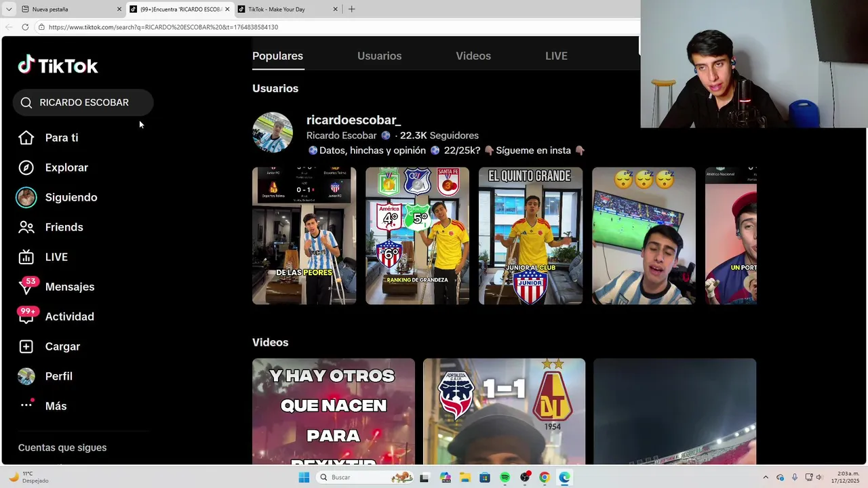Viewport: 868px width, 488px height.
Task: Click the Más three-dots icon
Action: click(x=26, y=405)
